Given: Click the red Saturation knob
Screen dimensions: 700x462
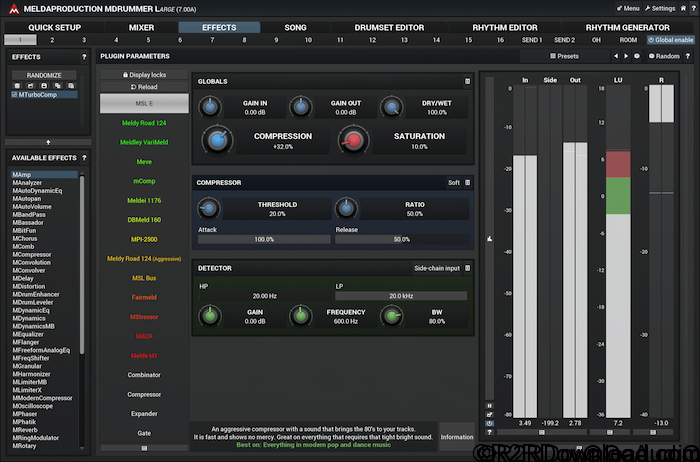Looking at the screenshot, I should 352,141.
